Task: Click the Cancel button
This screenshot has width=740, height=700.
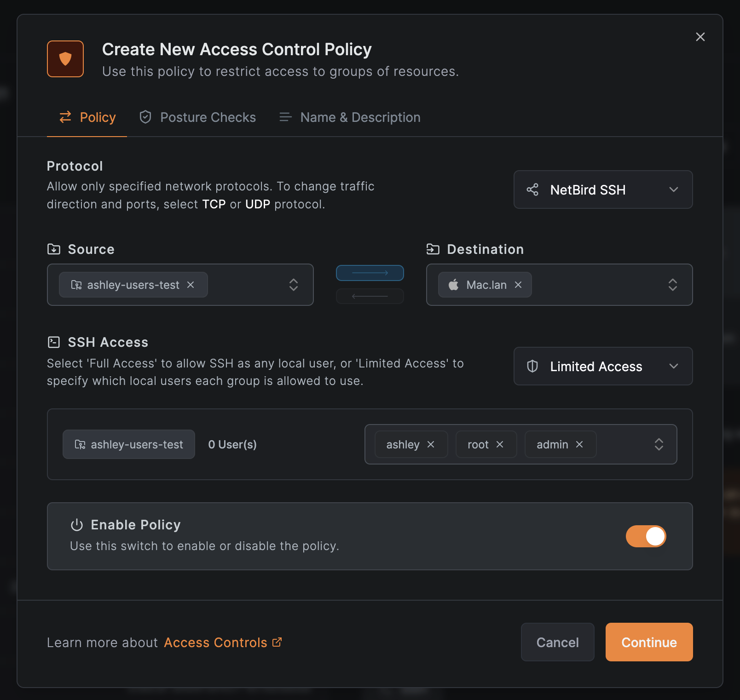Action: click(x=557, y=642)
